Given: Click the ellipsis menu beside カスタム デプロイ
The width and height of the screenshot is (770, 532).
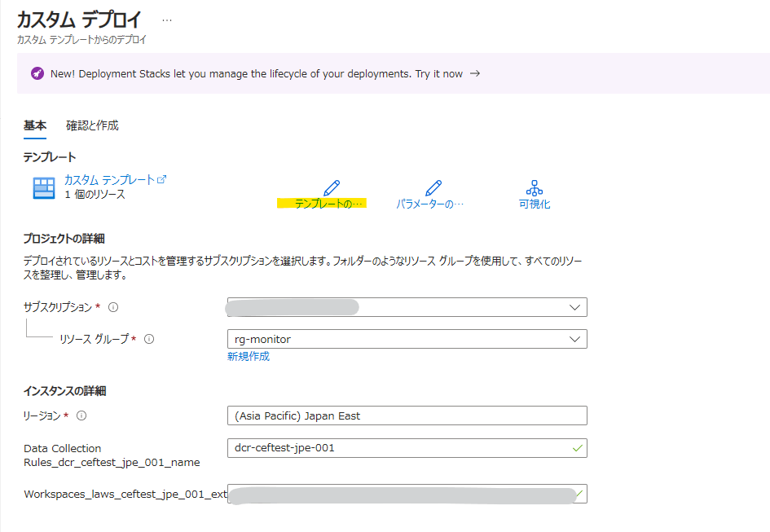Looking at the screenshot, I should pos(167,20).
